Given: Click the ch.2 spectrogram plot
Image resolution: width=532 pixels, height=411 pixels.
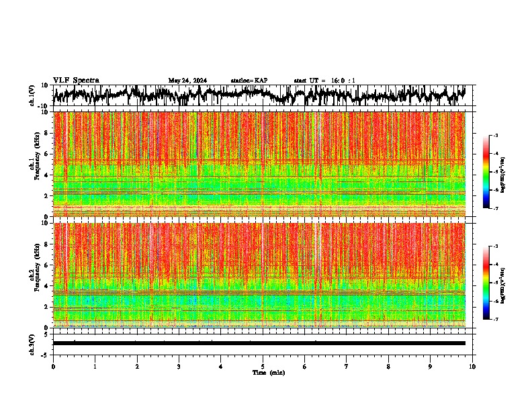Looking at the screenshot, I should [x=259, y=275].
